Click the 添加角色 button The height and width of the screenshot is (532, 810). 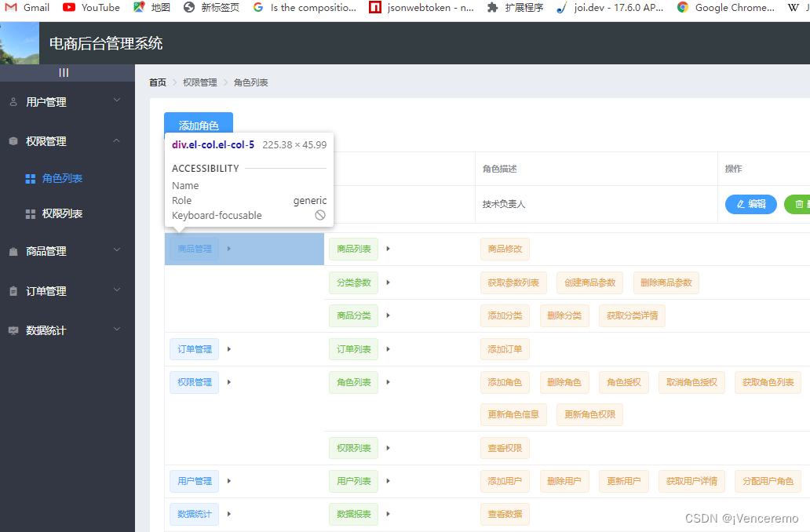click(198, 124)
